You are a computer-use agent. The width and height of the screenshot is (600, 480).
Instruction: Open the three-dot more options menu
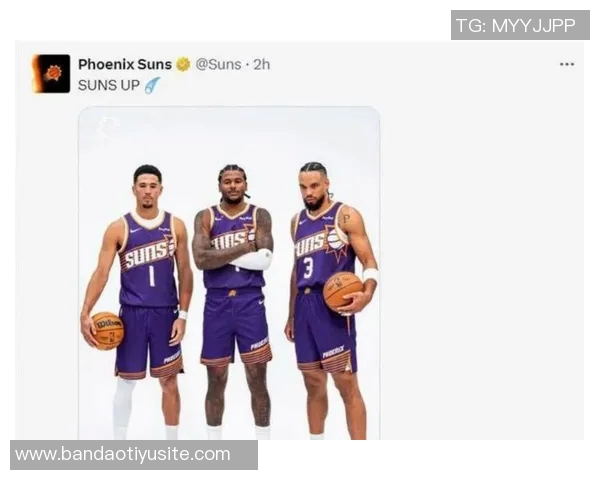[x=567, y=64]
